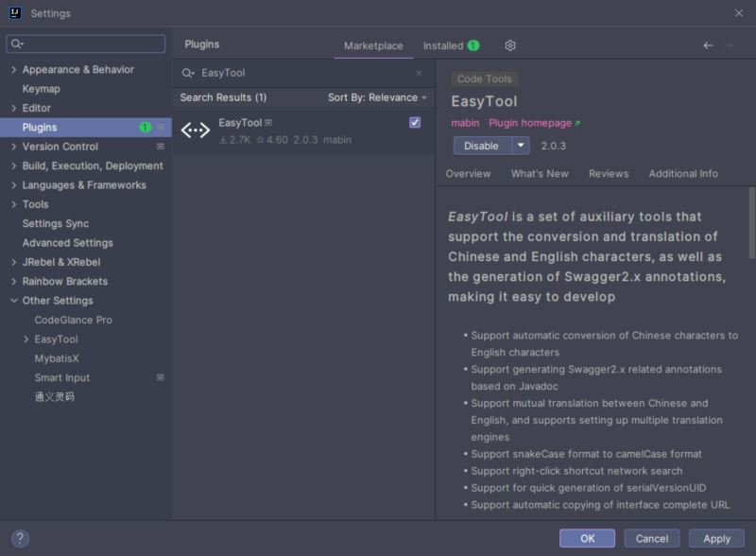
Task: Open the Sort By Relevance dropdown
Action: (377, 97)
